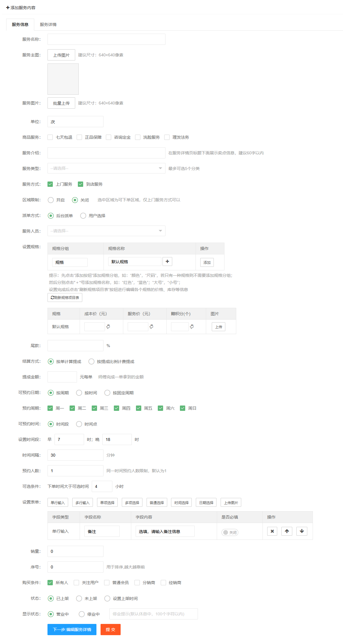Switch to the 服务详情 tab
The width and height of the screenshot is (343, 644).
[x=48, y=24]
